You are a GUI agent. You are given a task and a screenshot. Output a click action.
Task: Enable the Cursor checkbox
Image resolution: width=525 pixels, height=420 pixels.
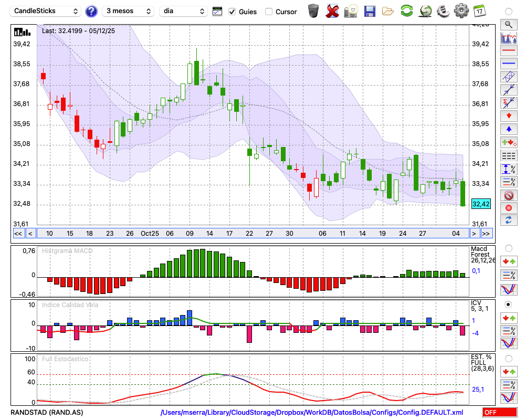pyautogui.click(x=269, y=12)
